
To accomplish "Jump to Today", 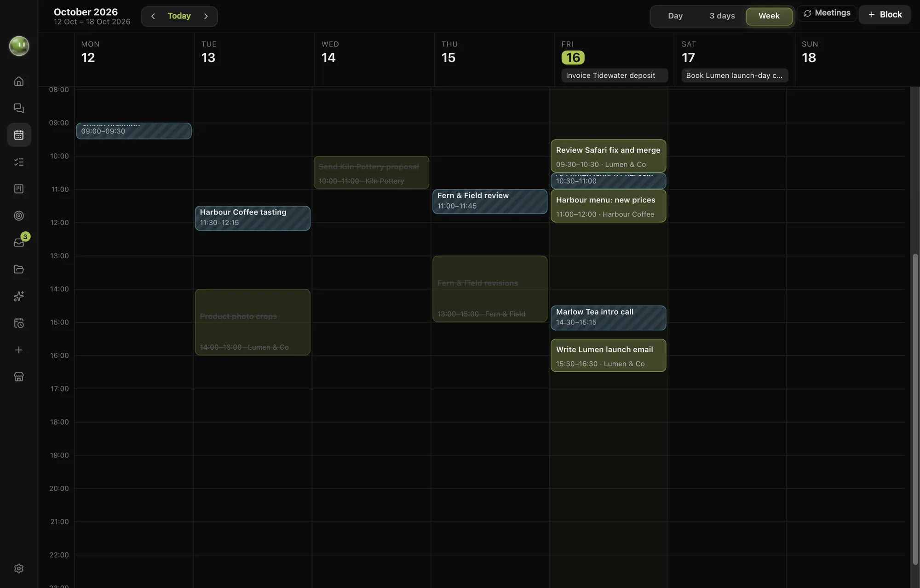I will click(x=179, y=16).
